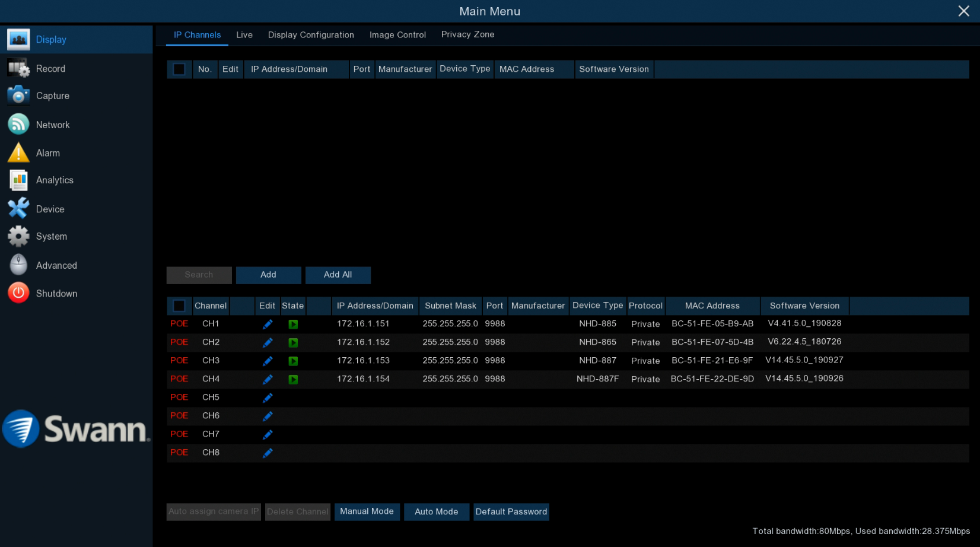This screenshot has height=547, width=980.
Task: Edit CH1 with the pencil icon
Action: click(268, 324)
